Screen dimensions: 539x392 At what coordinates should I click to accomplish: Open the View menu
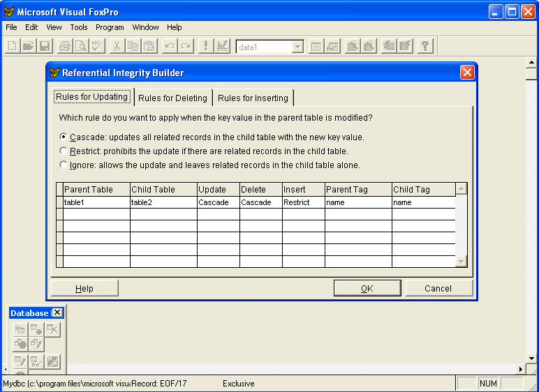point(54,27)
